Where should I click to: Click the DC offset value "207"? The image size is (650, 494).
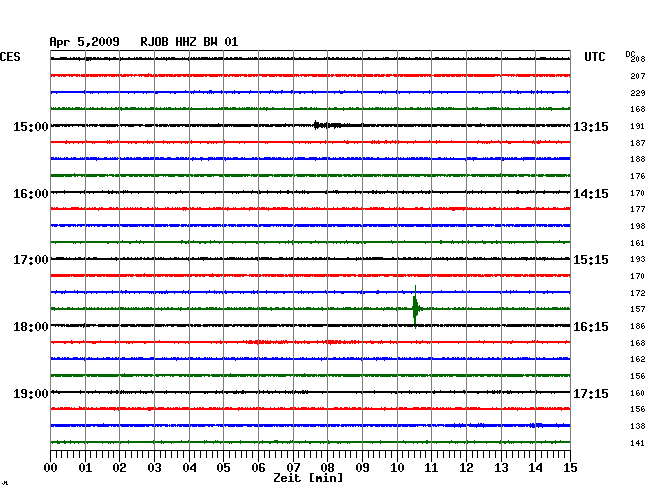[x=638, y=76]
